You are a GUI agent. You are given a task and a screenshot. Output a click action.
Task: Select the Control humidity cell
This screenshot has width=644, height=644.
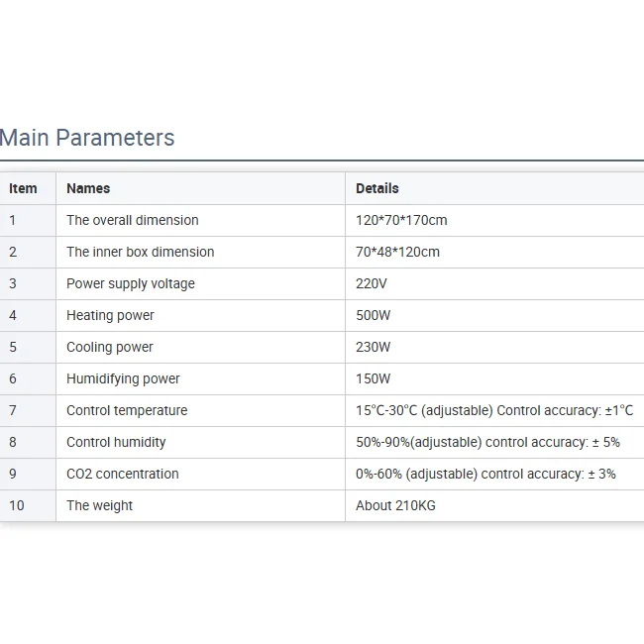coord(116,442)
